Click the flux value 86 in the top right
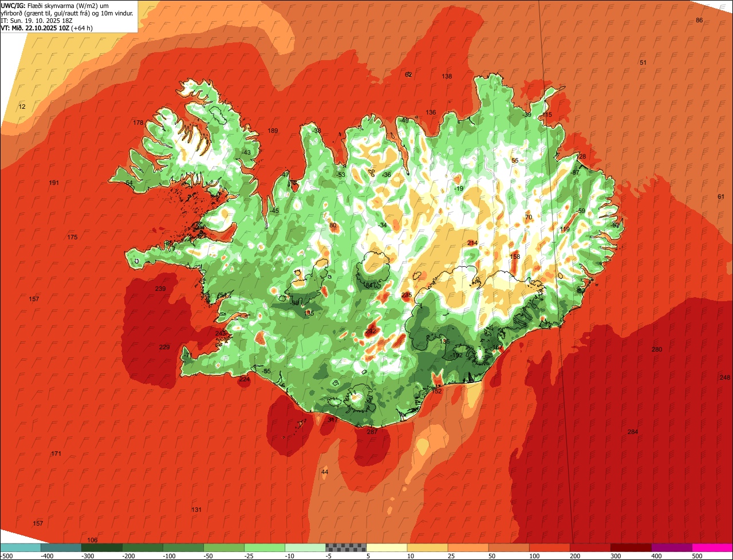The image size is (733, 560). pos(699,21)
